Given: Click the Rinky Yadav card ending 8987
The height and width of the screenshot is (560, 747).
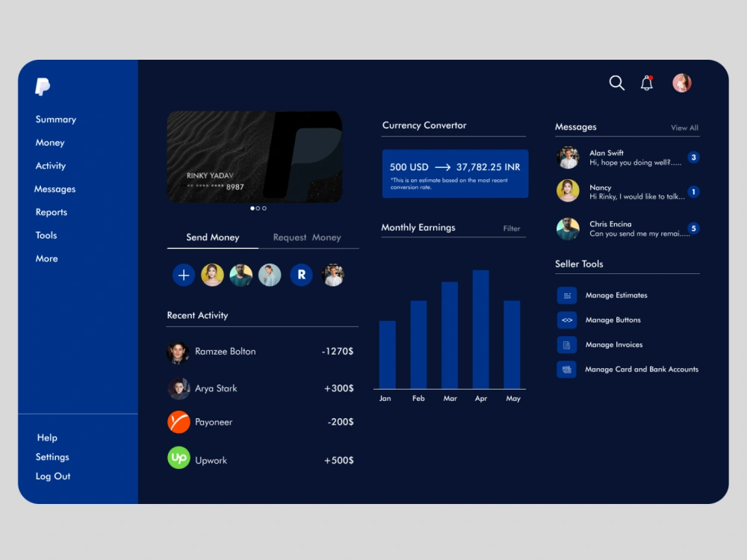Looking at the screenshot, I should click(x=255, y=157).
